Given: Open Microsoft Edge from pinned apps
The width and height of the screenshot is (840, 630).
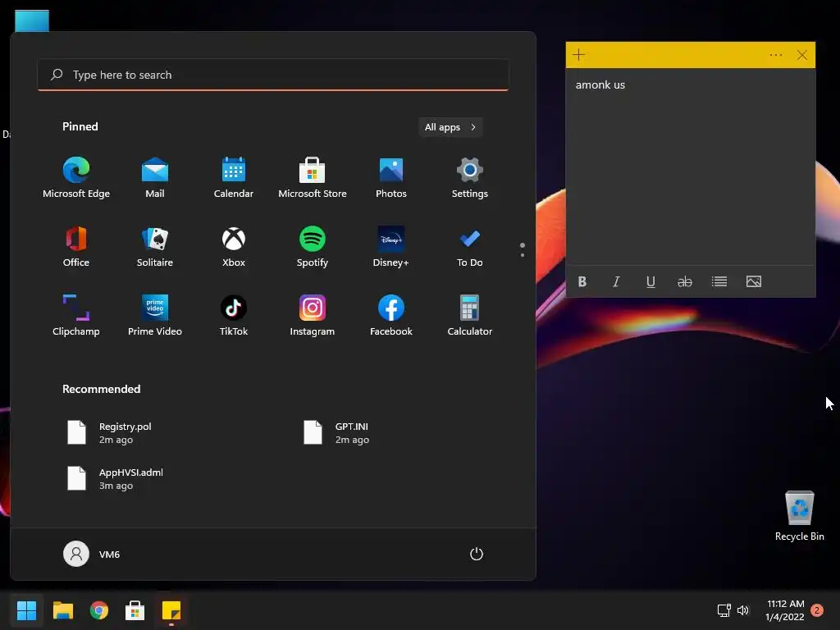Looking at the screenshot, I should point(76,178).
